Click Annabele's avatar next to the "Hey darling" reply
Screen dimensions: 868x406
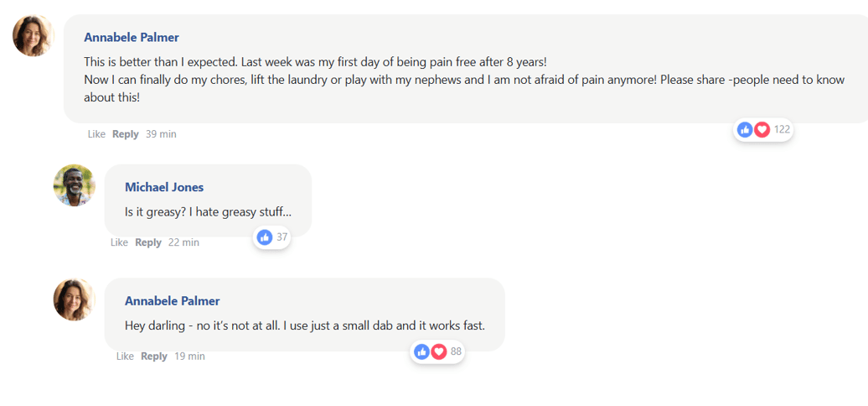tap(74, 299)
